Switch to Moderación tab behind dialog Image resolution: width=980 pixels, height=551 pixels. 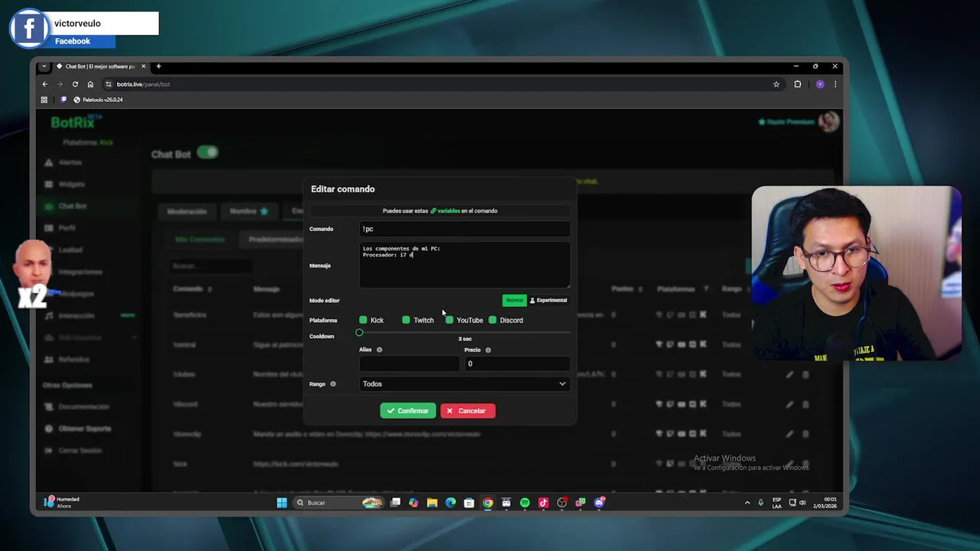pos(187,211)
